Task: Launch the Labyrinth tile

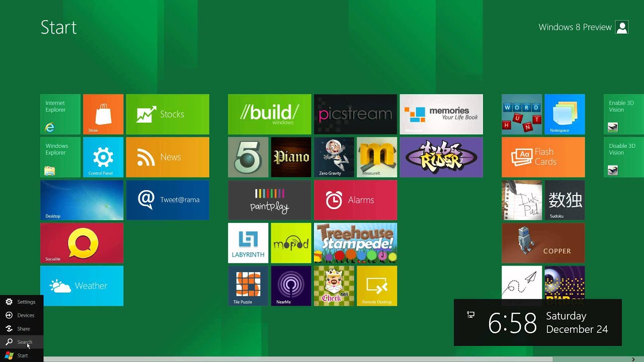Action: [248, 243]
